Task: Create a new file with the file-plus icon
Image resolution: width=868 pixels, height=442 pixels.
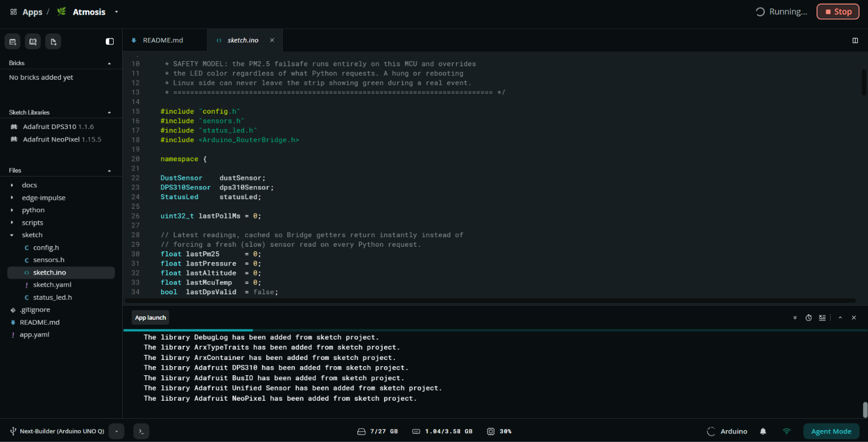Action: (53, 41)
